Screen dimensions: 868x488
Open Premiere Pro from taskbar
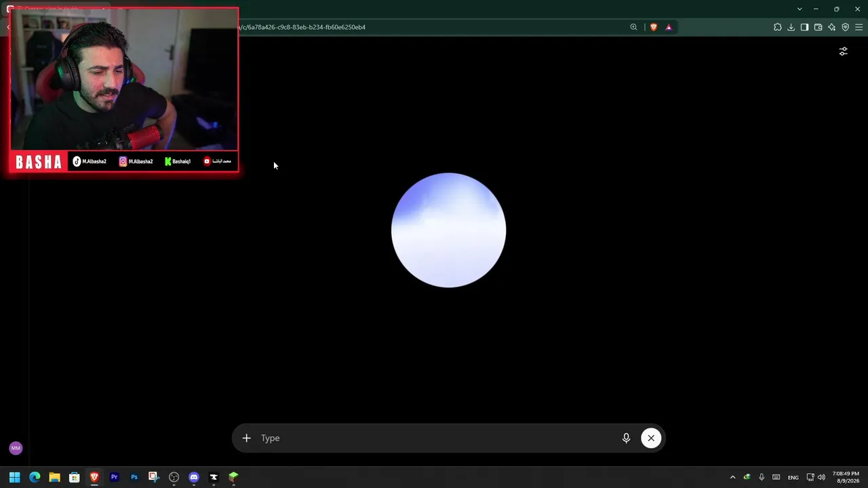point(114,477)
